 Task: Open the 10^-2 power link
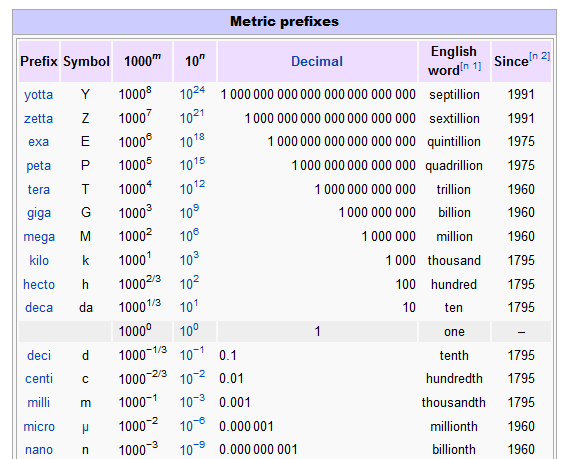[x=192, y=378]
